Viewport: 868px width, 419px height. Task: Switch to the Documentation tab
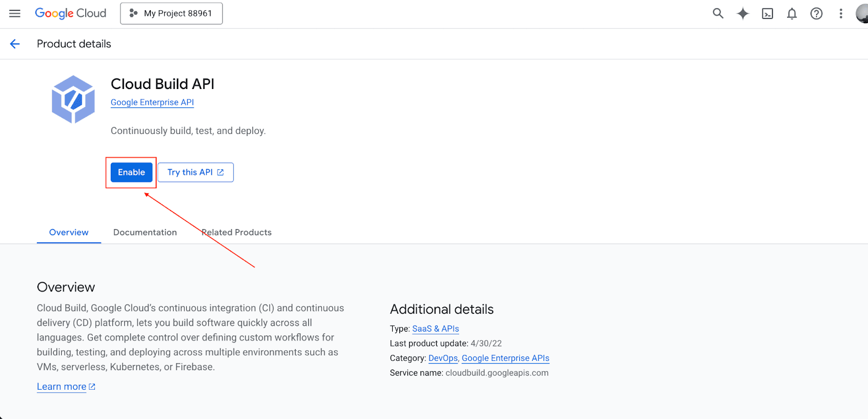coord(145,232)
